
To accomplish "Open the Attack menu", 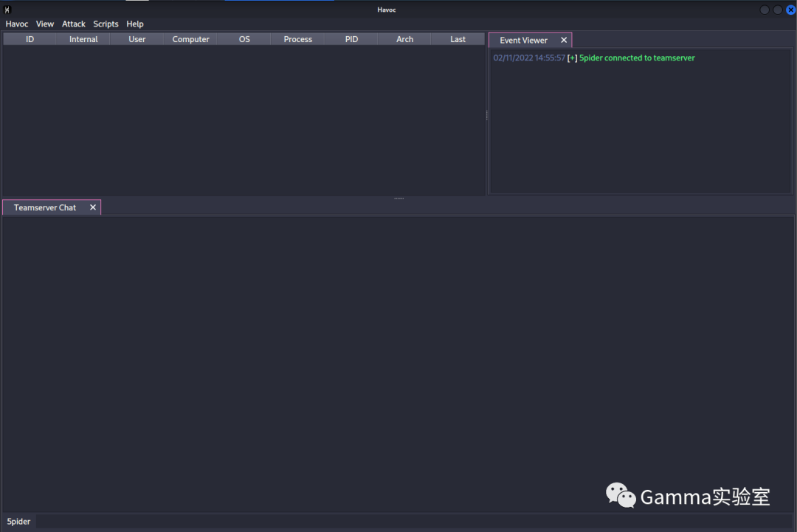I will [x=74, y=24].
